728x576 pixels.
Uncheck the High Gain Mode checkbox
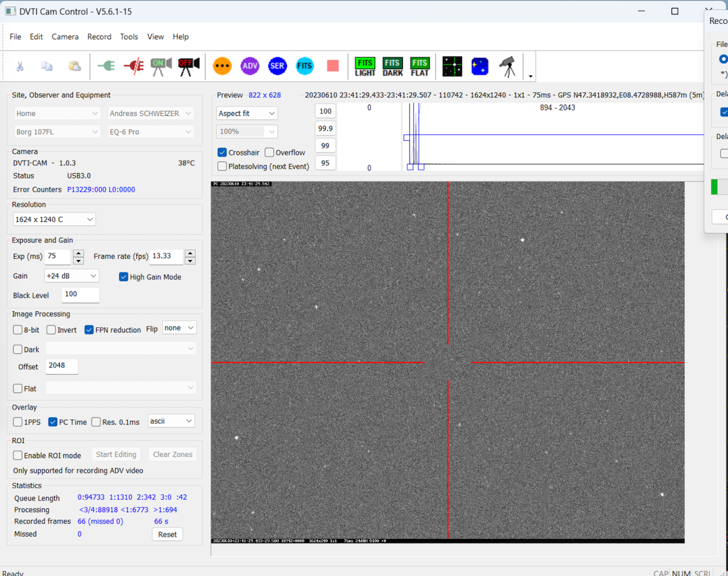tap(124, 276)
